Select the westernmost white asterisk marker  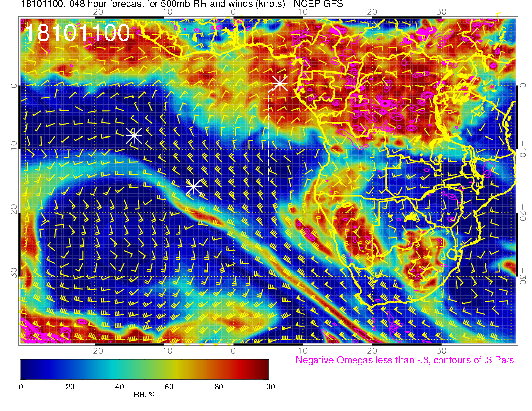click(x=134, y=135)
